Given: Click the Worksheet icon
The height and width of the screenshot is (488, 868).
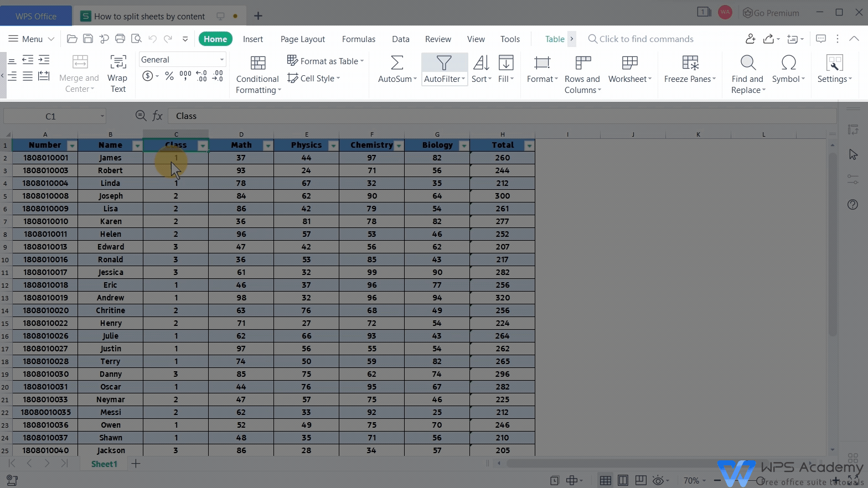Looking at the screenshot, I should [x=629, y=63].
